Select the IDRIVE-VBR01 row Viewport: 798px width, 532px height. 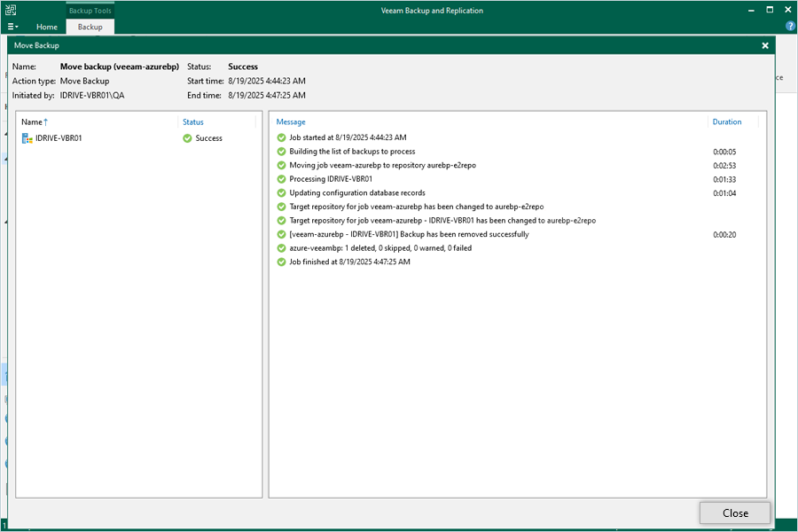(138, 138)
